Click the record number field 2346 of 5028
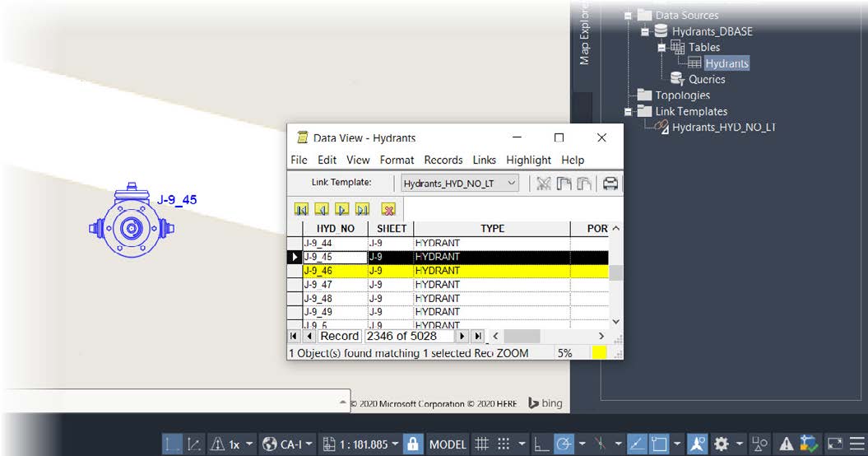Screen dimensions: 868x456 coord(409,336)
